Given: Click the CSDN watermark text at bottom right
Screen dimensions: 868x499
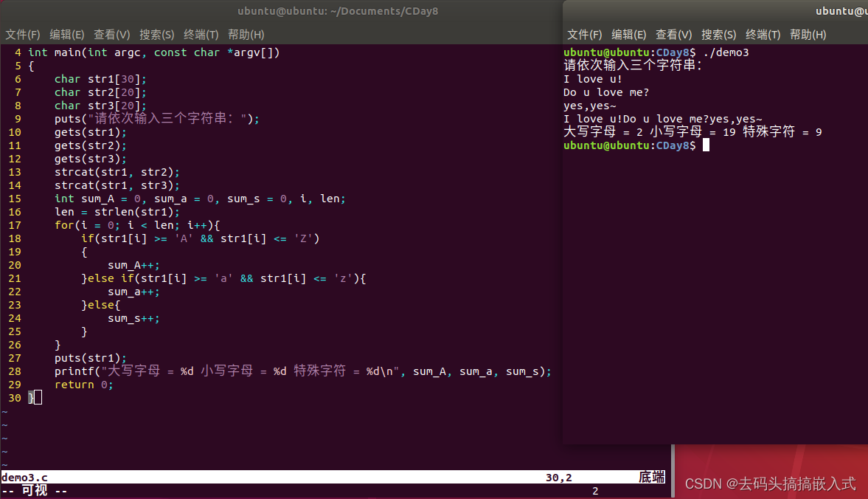Looking at the screenshot, I should tap(771, 483).
